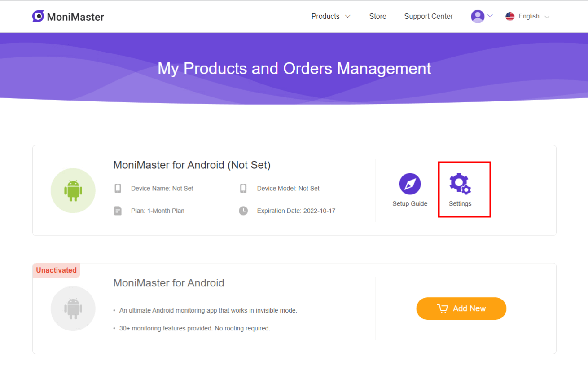The image size is (588, 370).
Task: Select '30+ monitoring features provided' line
Action: (x=195, y=329)
